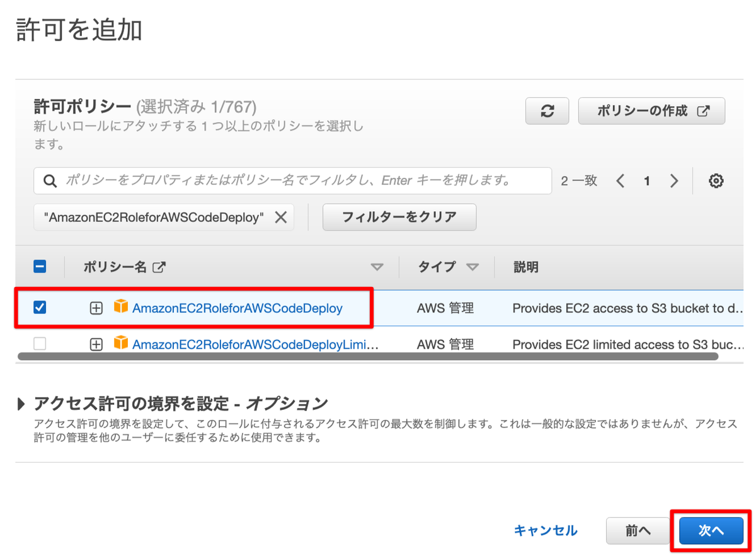Click "Provides EC2 access to S3 bucket" description
This screenshot has width=756, height=558.
tap(627, 308)
